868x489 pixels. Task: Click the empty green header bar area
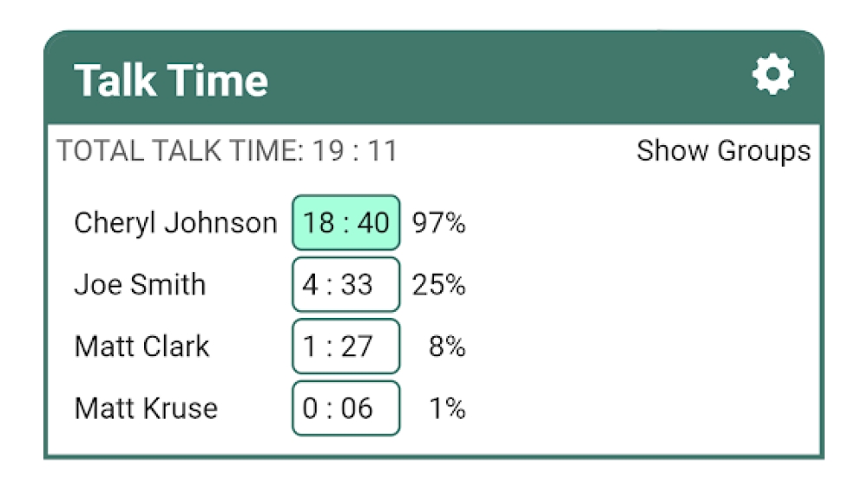(x=503, y=78)
